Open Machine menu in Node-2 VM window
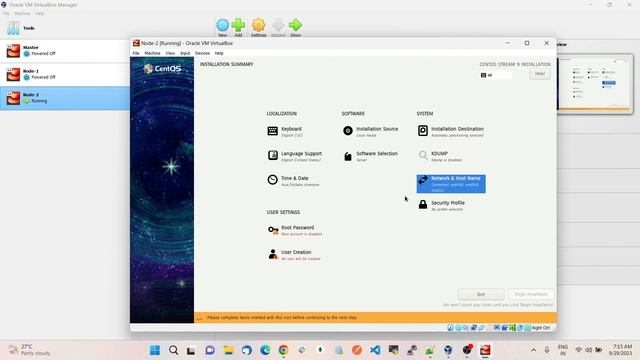Screen dimensions: 640x360 [x=152, y=53]
